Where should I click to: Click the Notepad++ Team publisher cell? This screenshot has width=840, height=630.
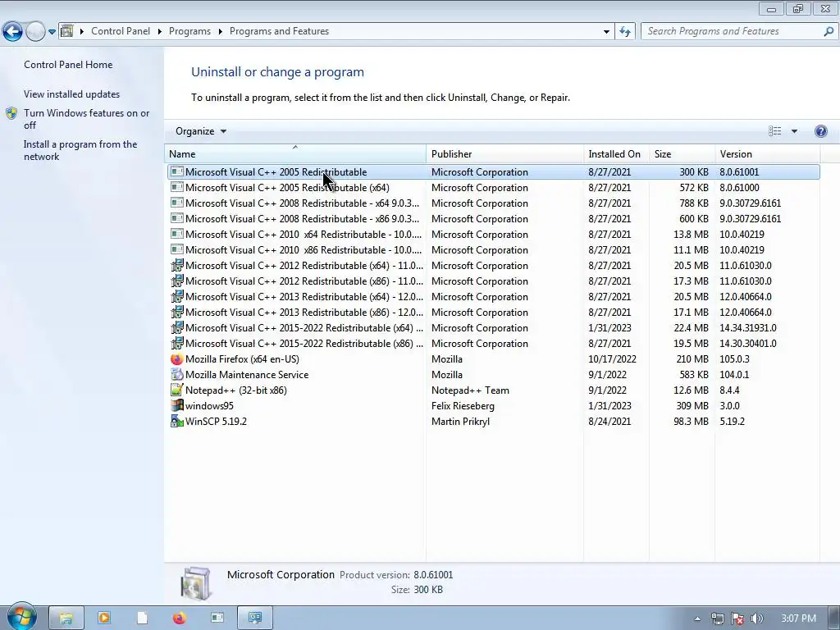pos(470,390)
